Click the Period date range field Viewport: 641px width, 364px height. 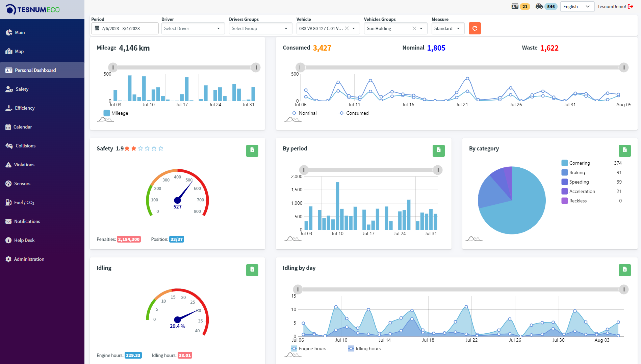(x=124, y=28)
